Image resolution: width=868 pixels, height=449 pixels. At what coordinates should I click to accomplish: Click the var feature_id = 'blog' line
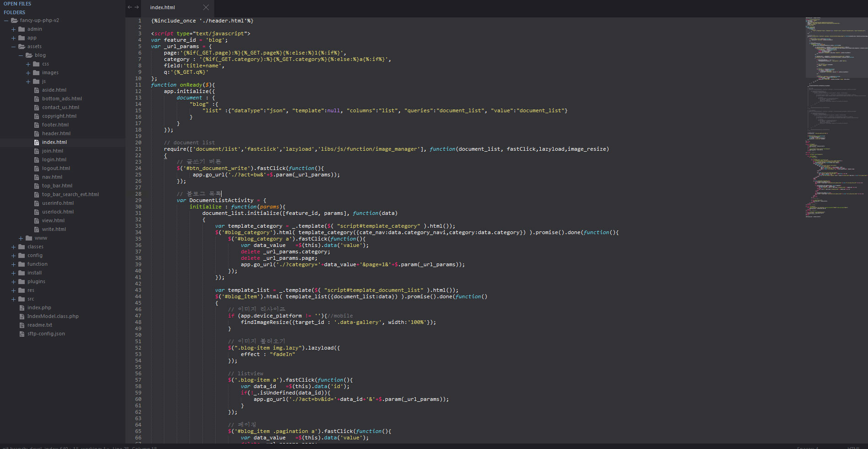click(x=190, y=40)
